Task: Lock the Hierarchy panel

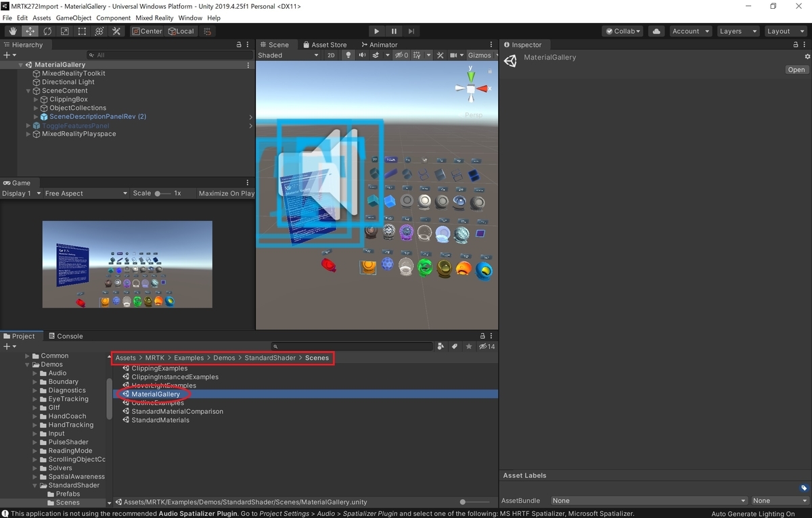Action: click(x=239, y=45)
